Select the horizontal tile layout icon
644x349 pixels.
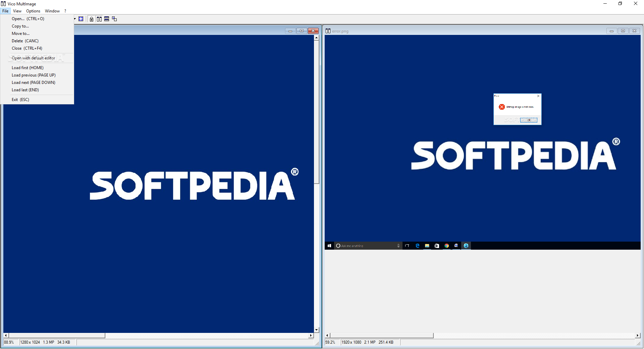(107, 19)
